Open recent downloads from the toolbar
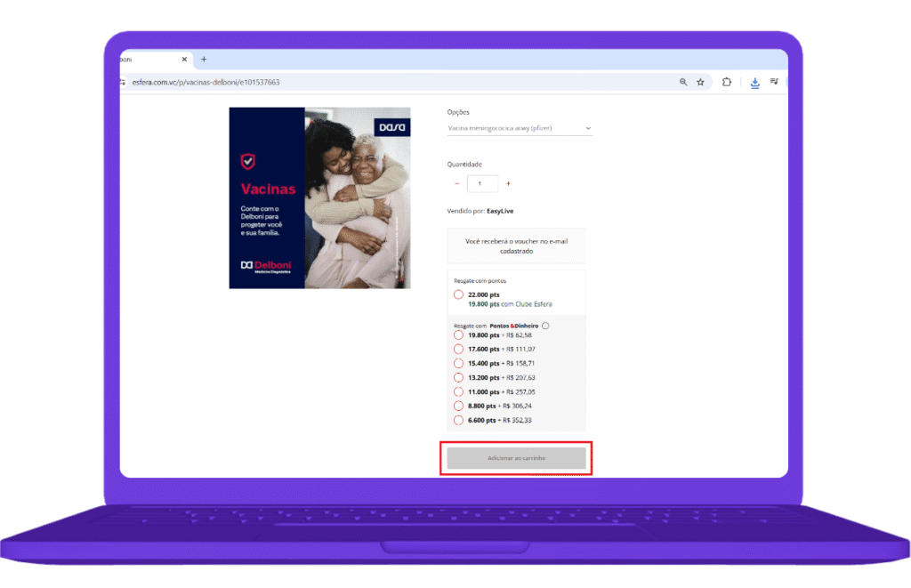This screenshot has width=911, height=588. (x=754, y=82)
